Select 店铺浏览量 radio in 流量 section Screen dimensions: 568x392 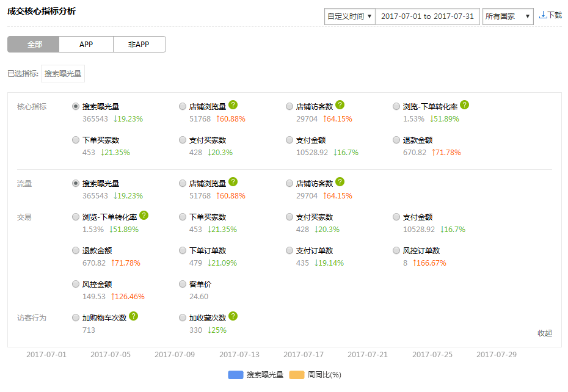pyautogui.click(x=183, y=183)
